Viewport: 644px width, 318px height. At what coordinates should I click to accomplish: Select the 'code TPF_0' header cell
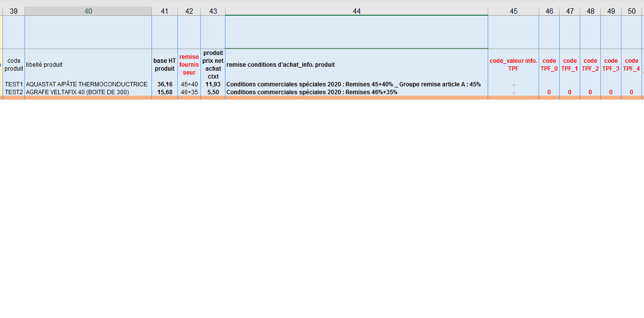(549, 65)
